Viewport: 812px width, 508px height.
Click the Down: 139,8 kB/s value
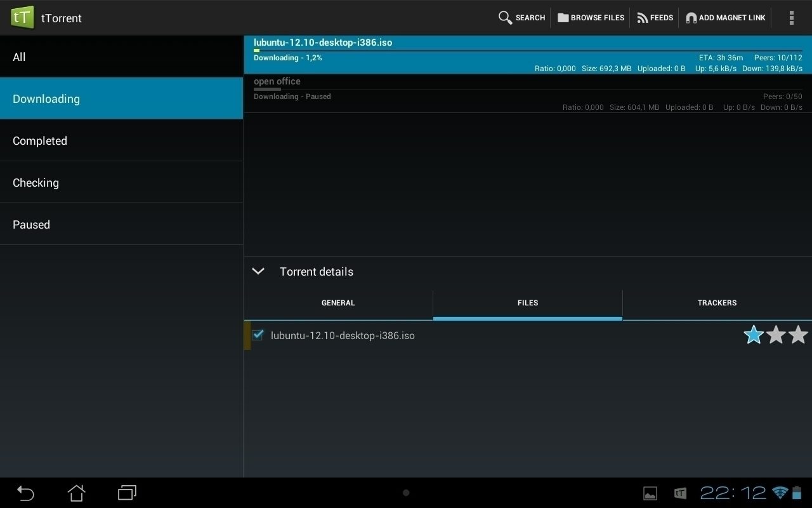click(x=772, y=69)
